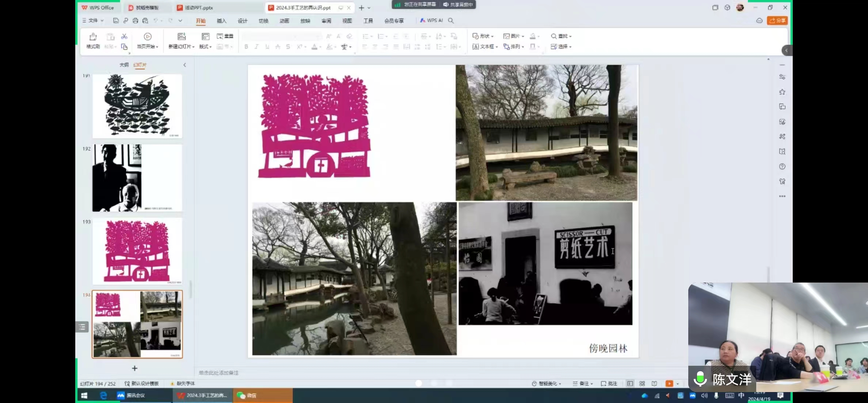Click the text highlight color icon

coord(330,47)
